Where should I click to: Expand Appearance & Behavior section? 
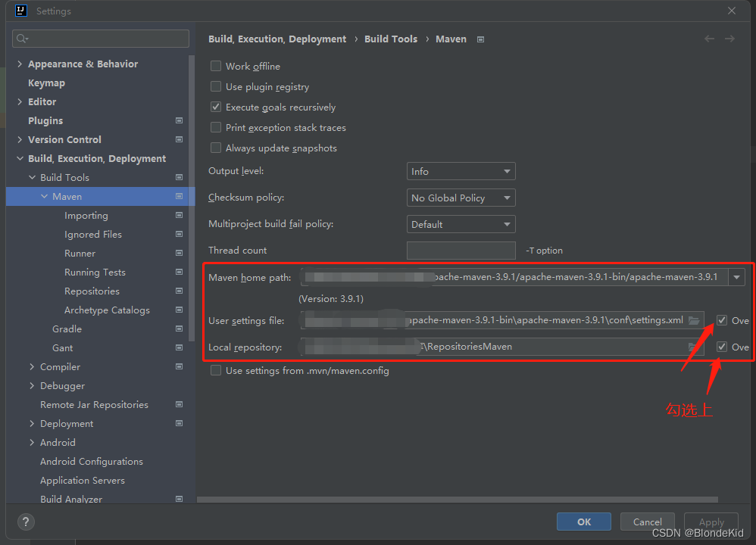coord(20,64)
